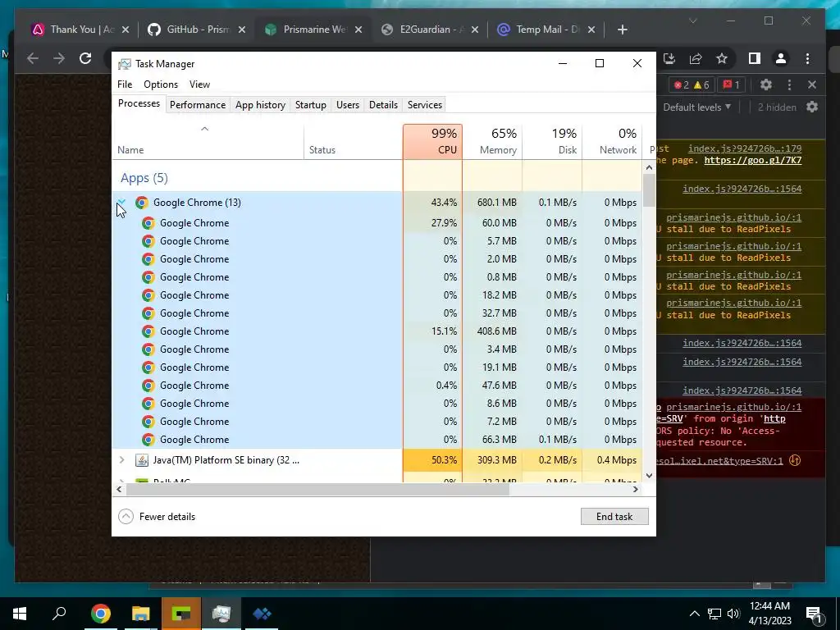The image size is (840, 630).
Task: Open Chrome's three-dot menu
Action: (807, 58)
